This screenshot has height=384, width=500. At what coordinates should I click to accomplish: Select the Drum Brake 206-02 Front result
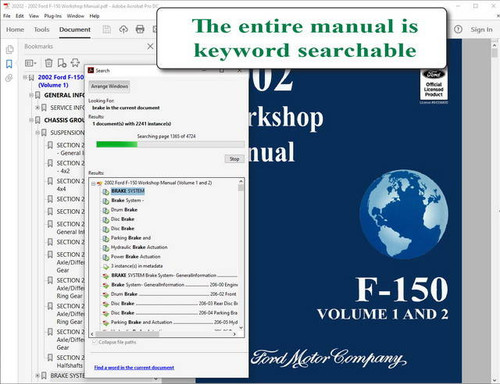click(174, 294)
